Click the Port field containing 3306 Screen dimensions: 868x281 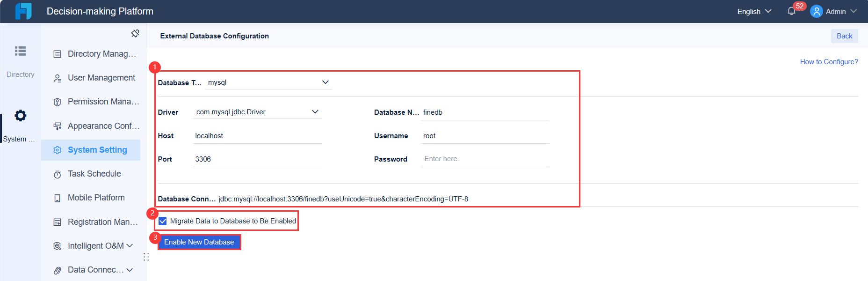tap(257, 159)
